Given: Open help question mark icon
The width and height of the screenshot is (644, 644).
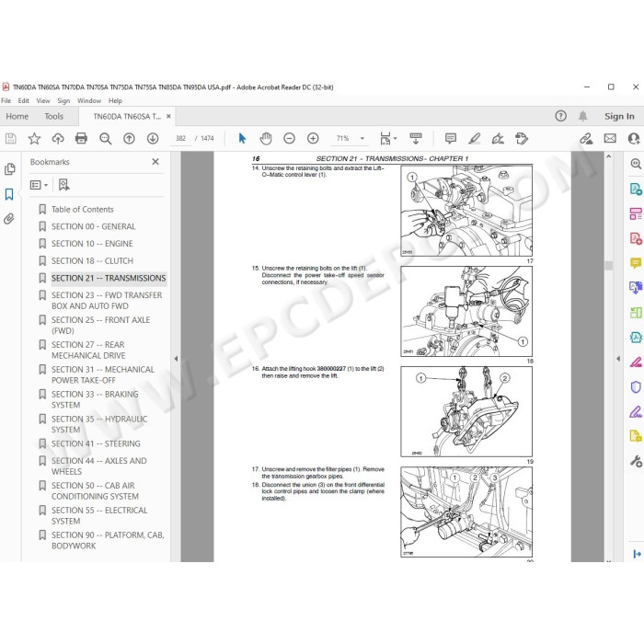Looking at the screenshot, I should point(560,116).
